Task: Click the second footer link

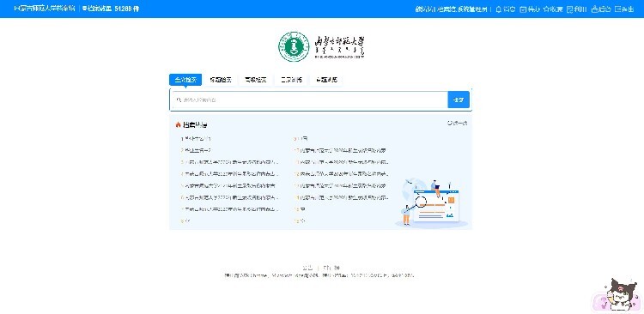Action: click(331, 268)
